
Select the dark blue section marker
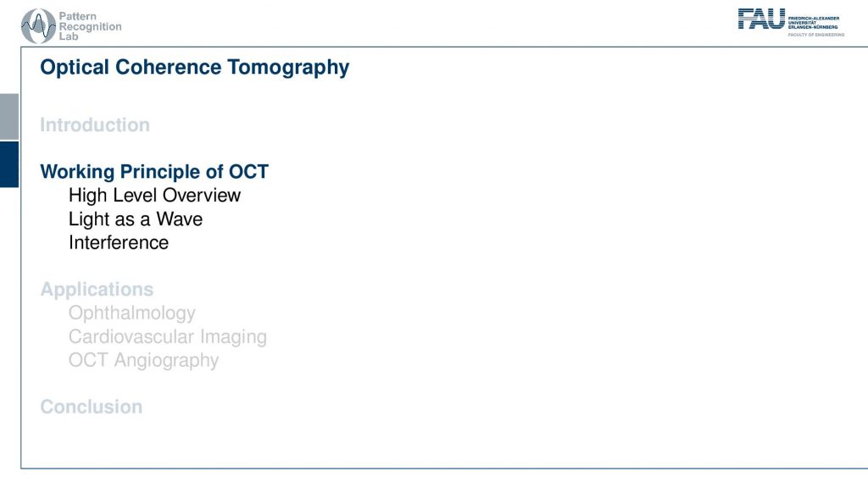(x=9, y=164)
